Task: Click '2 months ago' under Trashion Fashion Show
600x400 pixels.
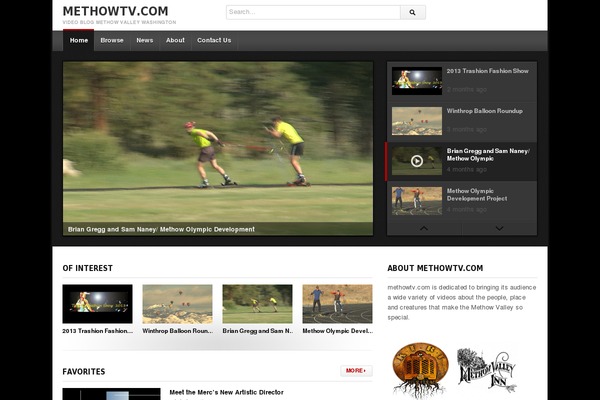Action: [x=467, y=90]
